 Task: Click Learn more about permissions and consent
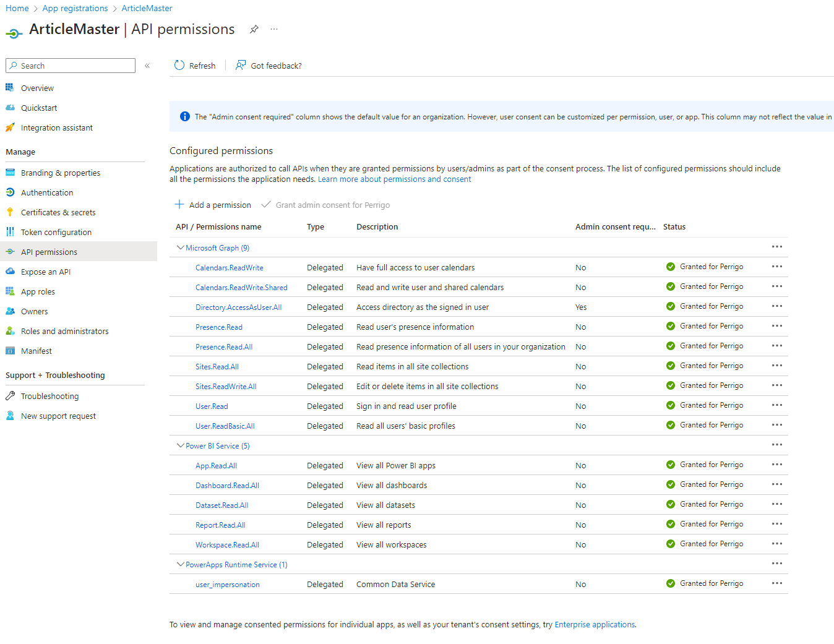(394, 179)
